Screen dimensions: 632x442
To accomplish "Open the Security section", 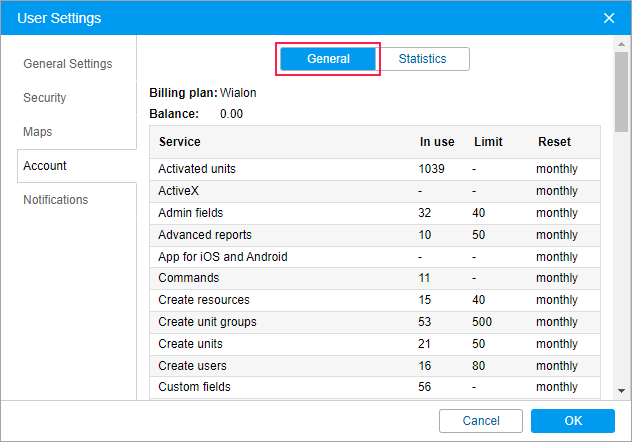I will [45, 98].
